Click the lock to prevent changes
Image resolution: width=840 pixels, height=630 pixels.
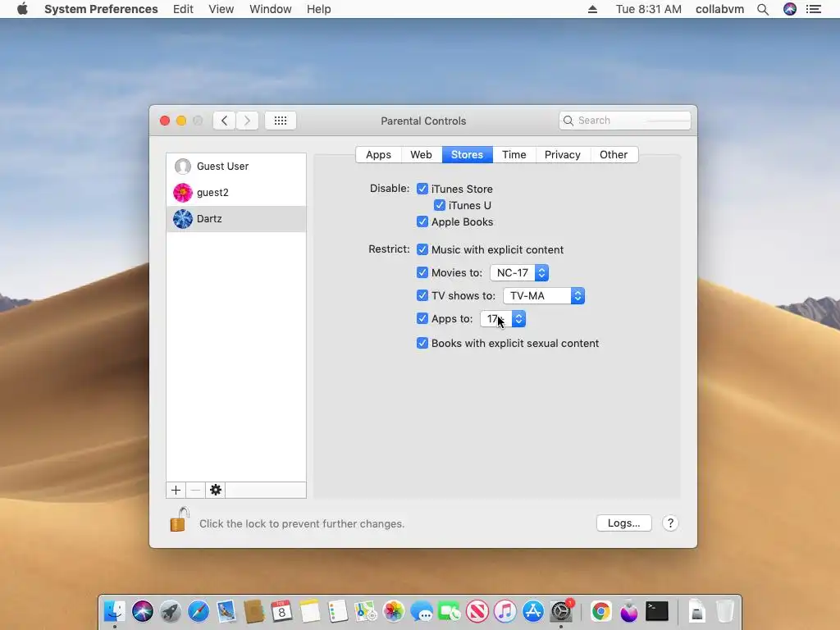coord(180,519)
